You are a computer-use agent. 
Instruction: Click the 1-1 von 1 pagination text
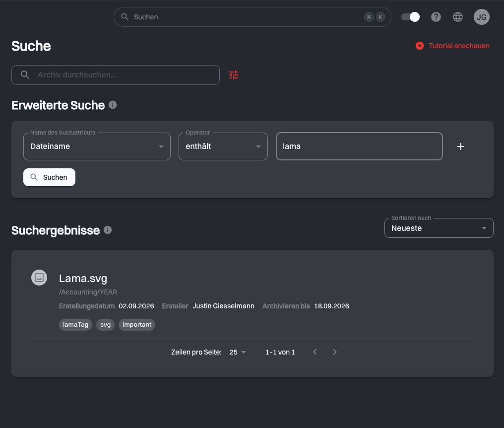tap(280, 352)
